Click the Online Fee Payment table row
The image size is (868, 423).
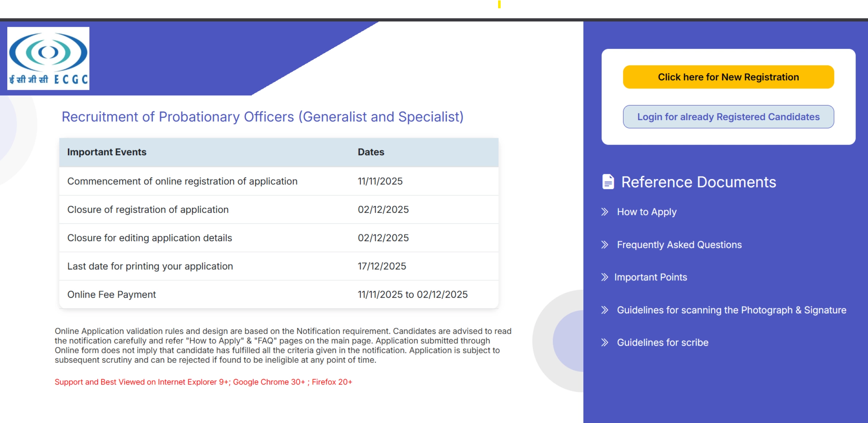279,294
